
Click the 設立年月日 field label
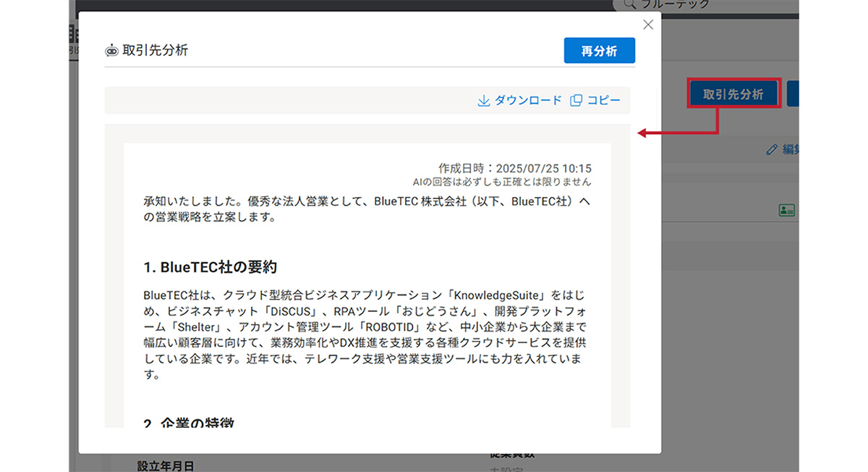tap(166, 465)
